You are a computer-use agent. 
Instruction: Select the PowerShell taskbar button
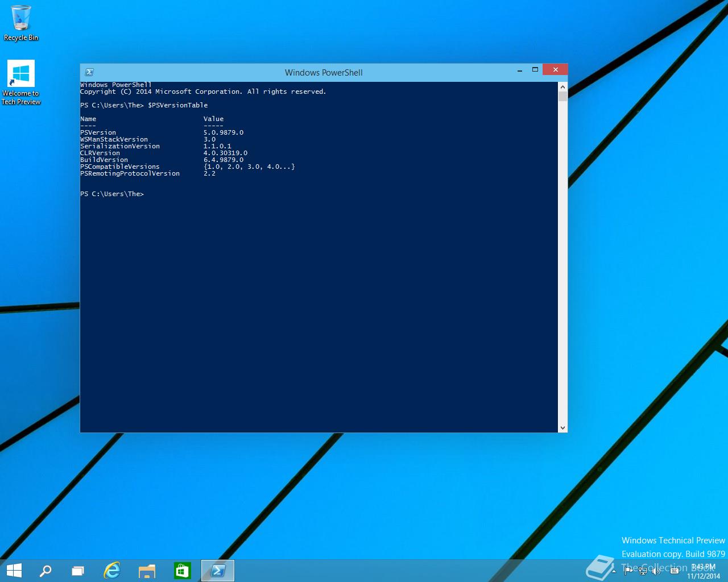click(218, 571)
